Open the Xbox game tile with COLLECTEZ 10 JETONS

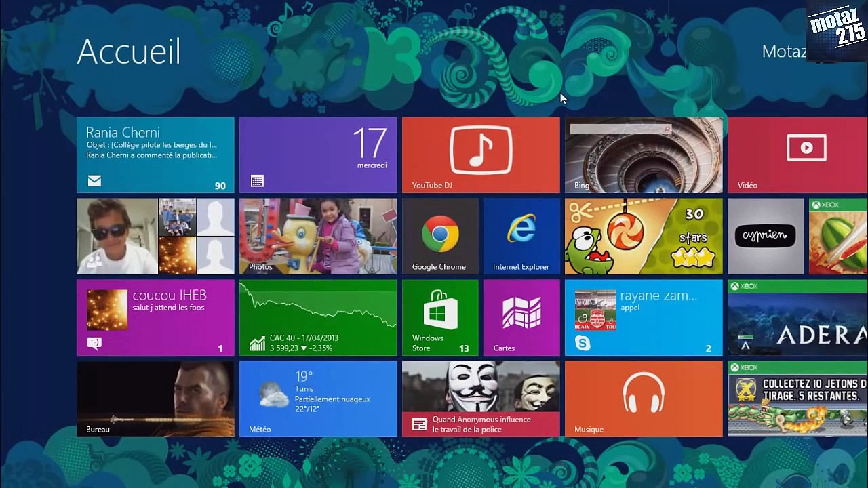tap(797, 399)
